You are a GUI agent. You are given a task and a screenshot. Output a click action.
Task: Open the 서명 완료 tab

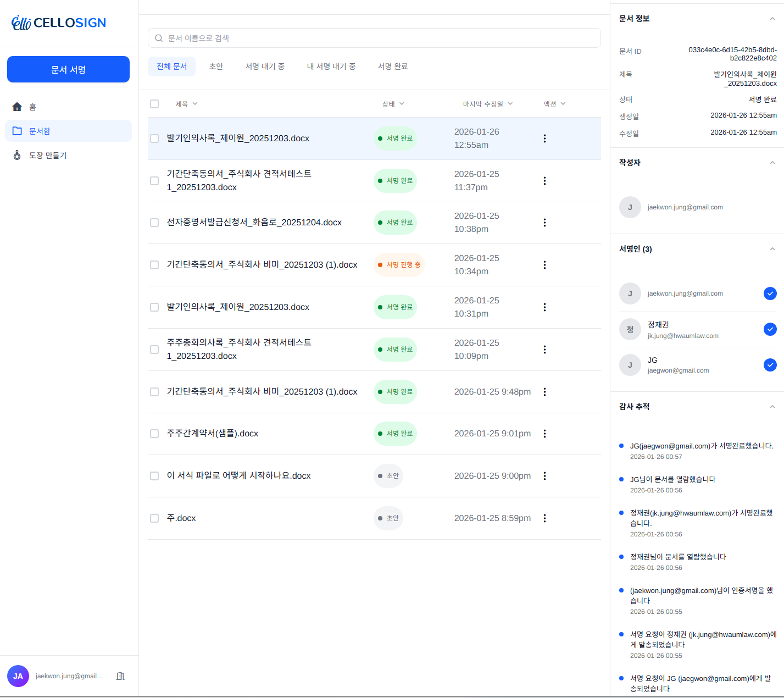click(x=392, y=67)
